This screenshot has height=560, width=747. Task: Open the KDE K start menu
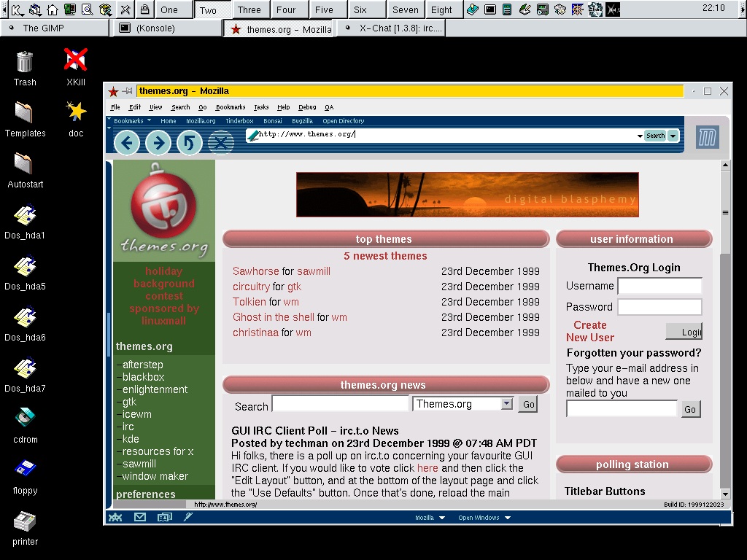[18, 9]
